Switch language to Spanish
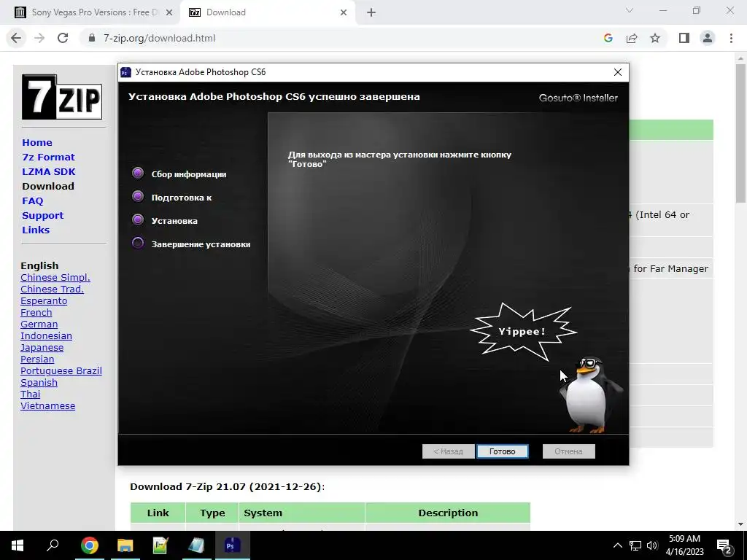 pos(39,382)
